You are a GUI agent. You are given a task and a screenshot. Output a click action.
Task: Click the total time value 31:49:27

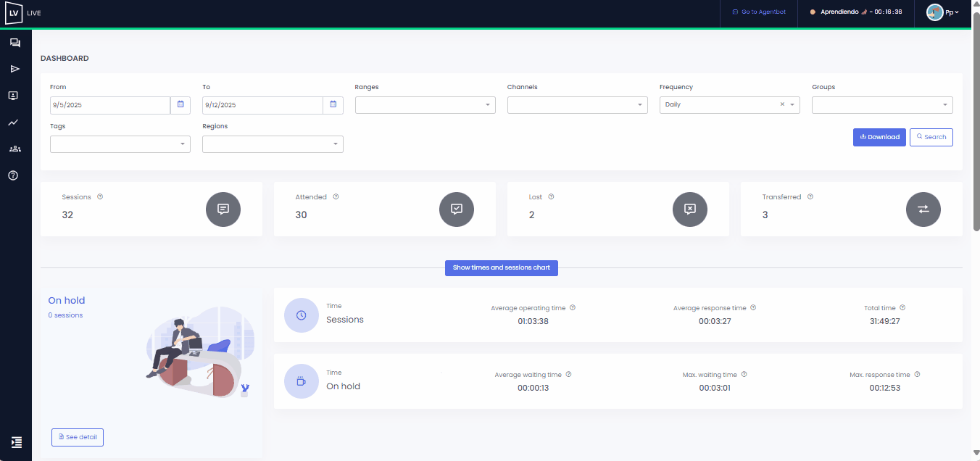pos(884,321)
